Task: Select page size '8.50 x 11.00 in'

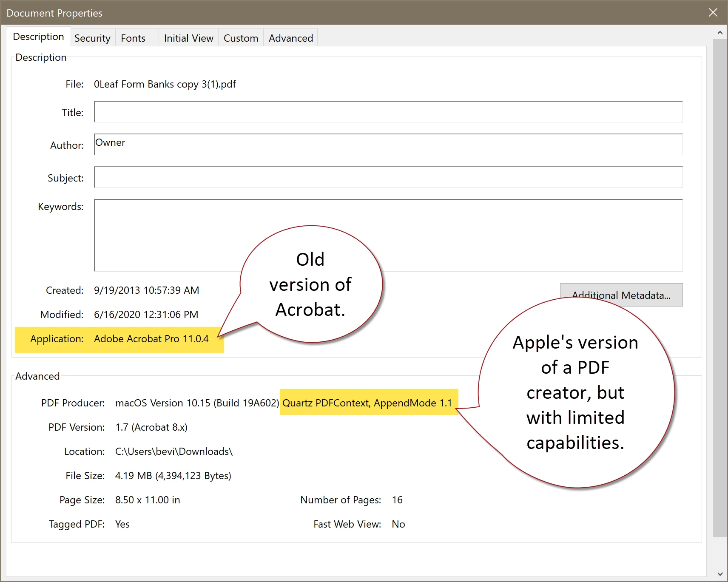Action: (x=148, y=500)
